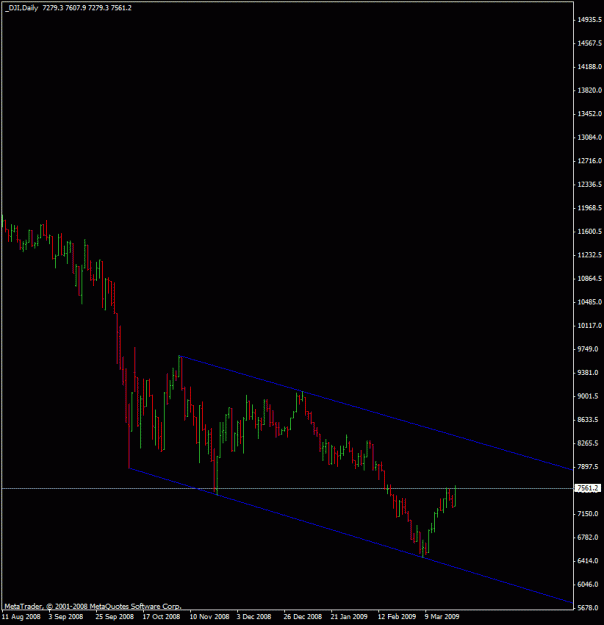
Task: Click the 7150.0 price axis label
Action: [588, 514]
